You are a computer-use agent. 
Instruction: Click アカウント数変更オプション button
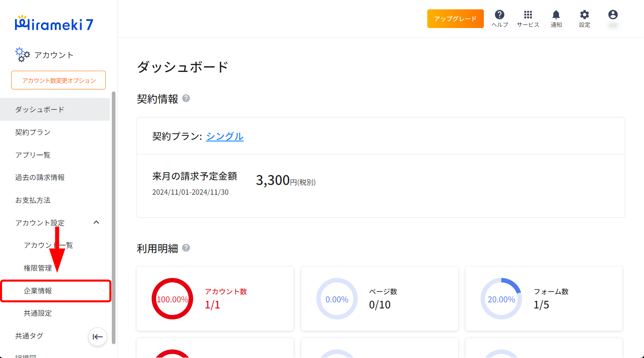pyautogui.click(x=59, y=80)
